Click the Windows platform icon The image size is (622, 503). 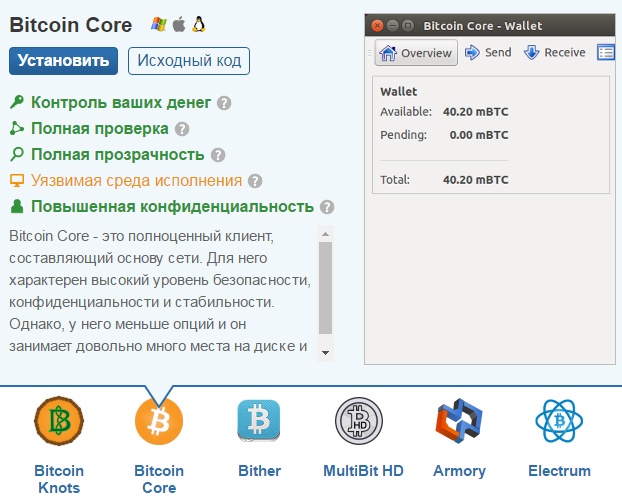coord(159,25)
